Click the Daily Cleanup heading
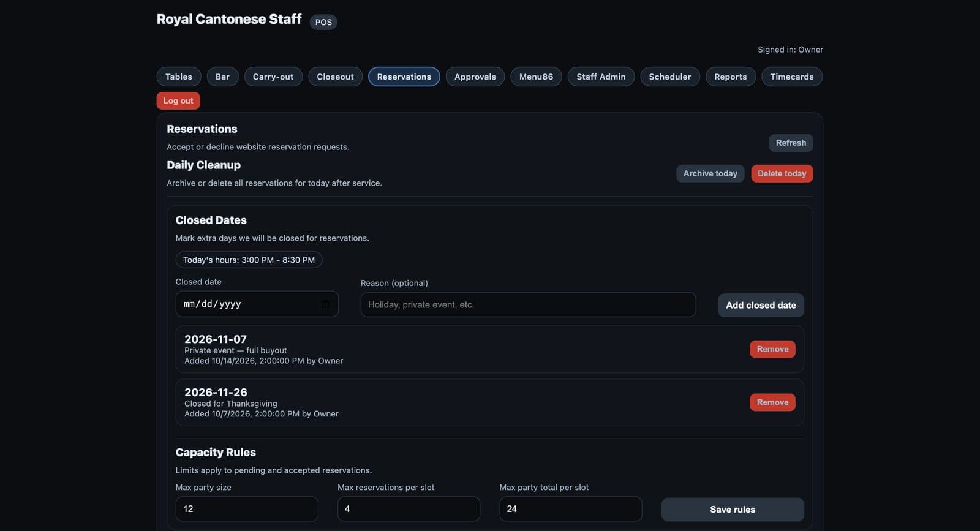 pos(203,165)
